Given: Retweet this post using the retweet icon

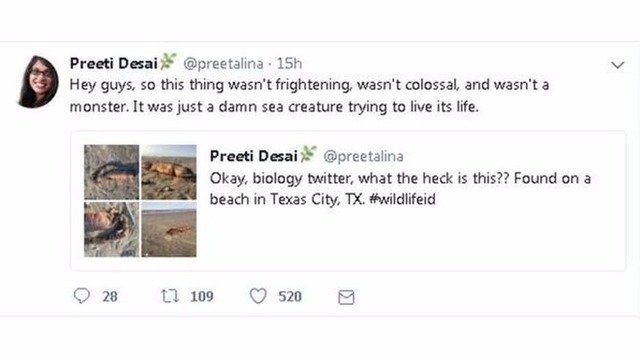Looking at the screenshot, I should pos(169,296).
